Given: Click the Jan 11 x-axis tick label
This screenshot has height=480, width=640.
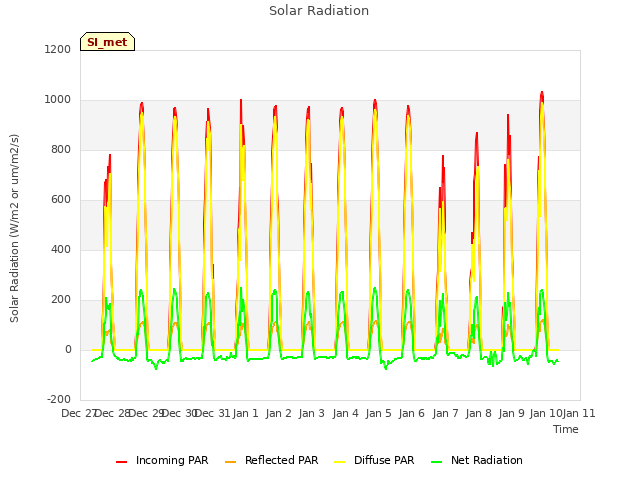Looking at the screenshot, I should point(579,413).
